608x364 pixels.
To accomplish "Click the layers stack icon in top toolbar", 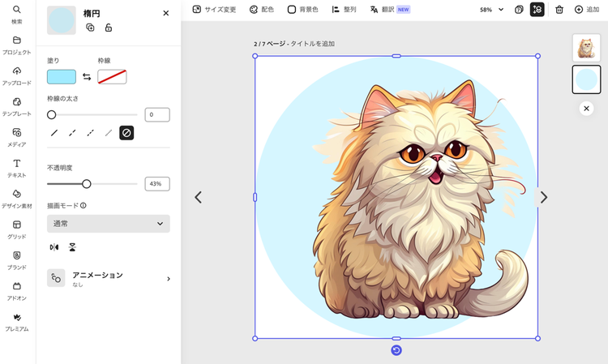I will point(519,10).
